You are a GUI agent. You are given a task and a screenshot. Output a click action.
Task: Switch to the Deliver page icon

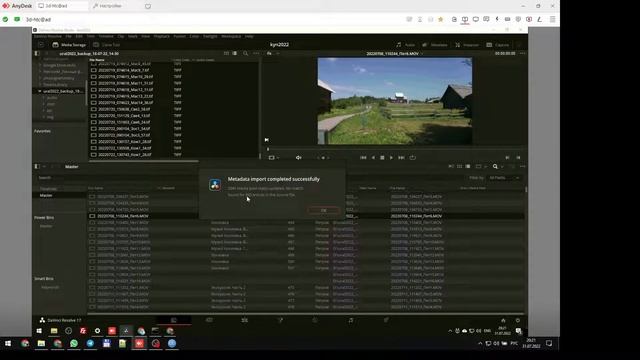click(x=386, y=320)
